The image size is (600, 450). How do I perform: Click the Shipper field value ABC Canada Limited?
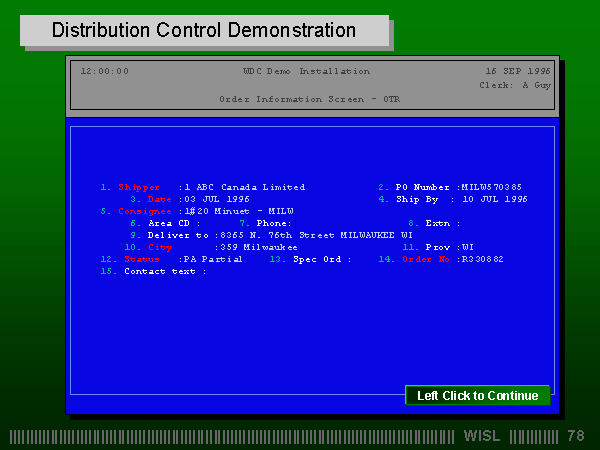(x=243, y=187)
